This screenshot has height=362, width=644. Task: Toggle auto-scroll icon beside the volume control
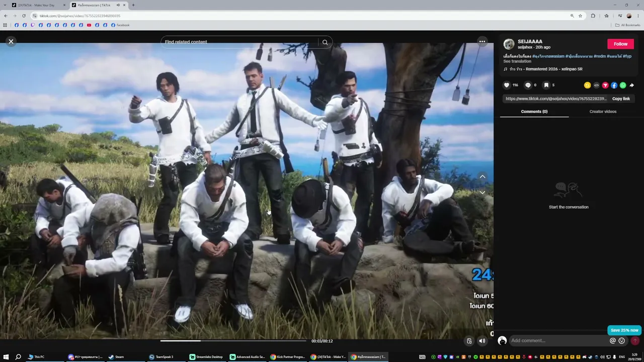[x=469, y=341]
